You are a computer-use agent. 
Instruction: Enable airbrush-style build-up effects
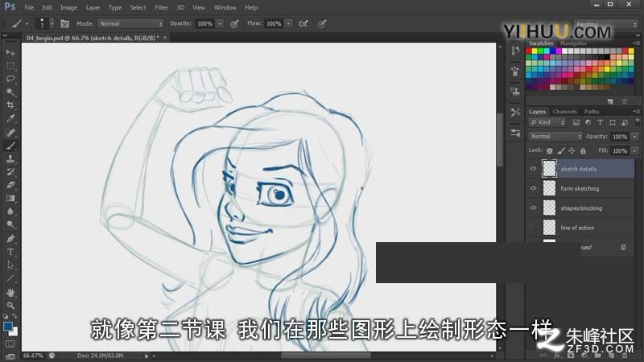tap(303, 24)
